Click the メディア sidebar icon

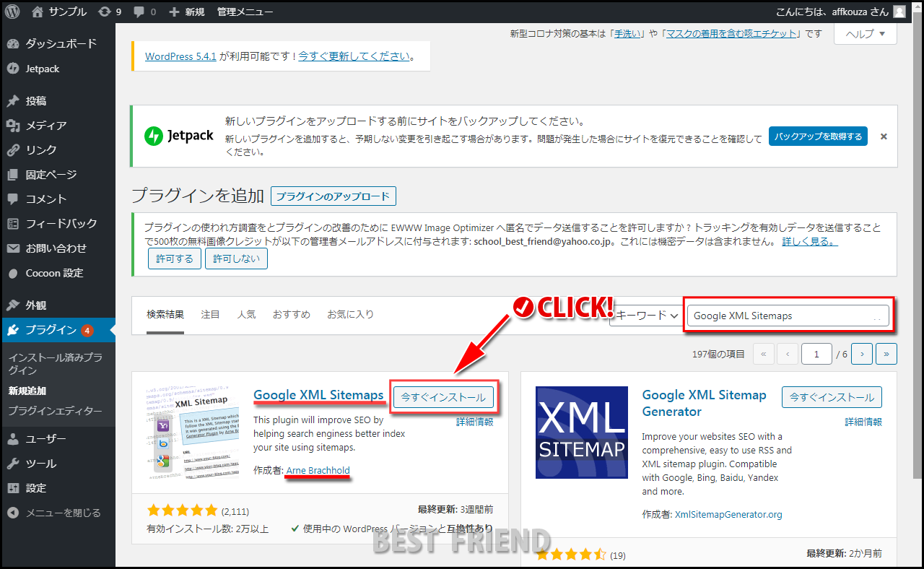pos(12,126)
